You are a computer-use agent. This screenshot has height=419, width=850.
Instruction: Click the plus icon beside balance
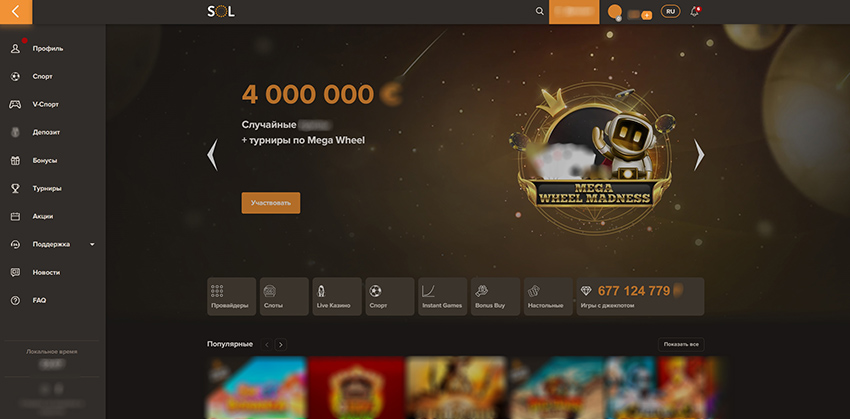click(x=646, y=15)
